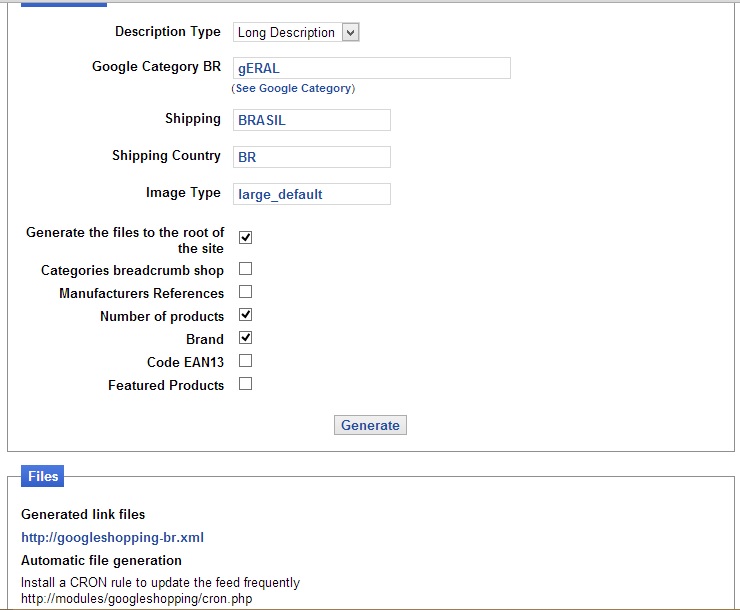Open the Description Type dropdown
The width and height of the screenshot is (740, 610).
[x=296, y=32]
